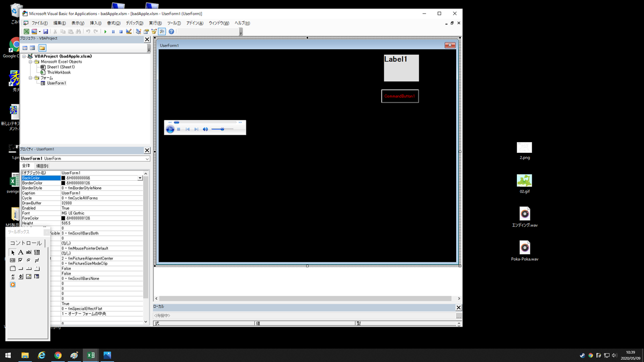The image size is (644, 362).
Task: Select the ToggleButton control in the Toolbox
Action: point(36,260)
